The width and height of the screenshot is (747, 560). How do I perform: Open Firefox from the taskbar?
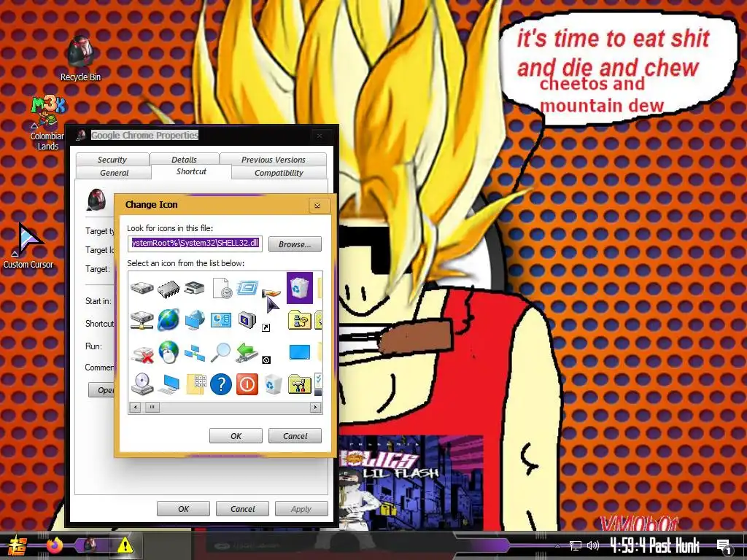[55, 545]
